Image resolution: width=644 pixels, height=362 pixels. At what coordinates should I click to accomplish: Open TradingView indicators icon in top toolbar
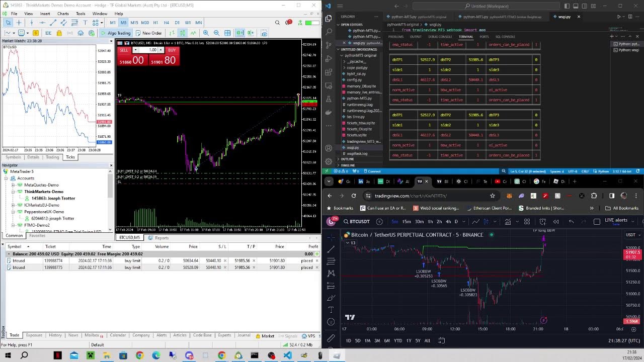click(508, 222)
